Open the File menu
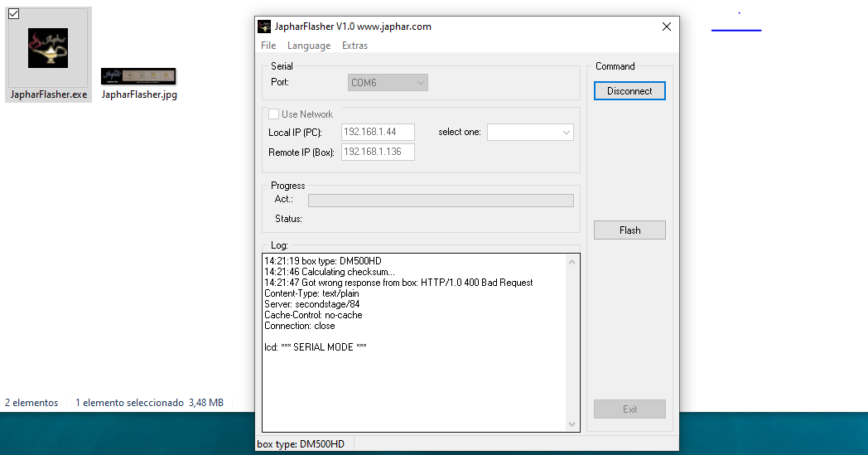 coord(268,46)
